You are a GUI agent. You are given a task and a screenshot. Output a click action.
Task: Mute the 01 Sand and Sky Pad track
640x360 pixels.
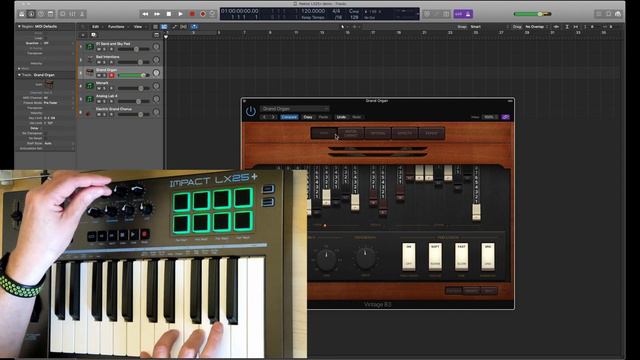pos(99,49)
